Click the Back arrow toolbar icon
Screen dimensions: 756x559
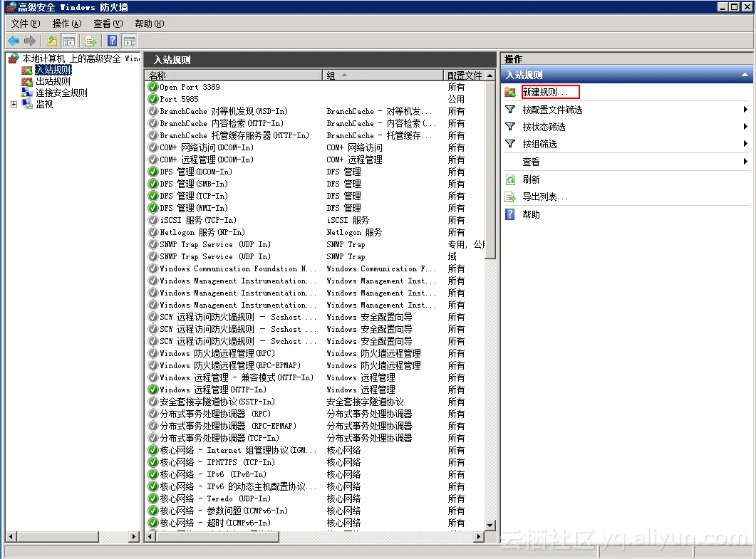point(14,41)
